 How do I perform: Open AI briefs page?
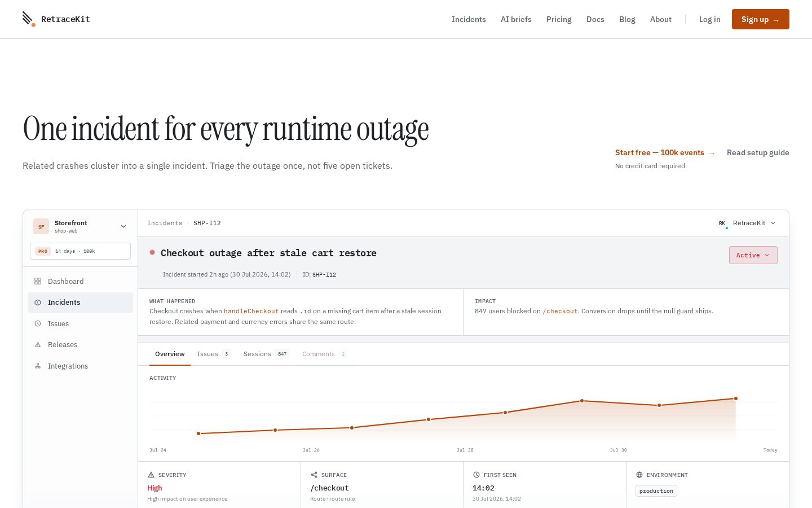tap(516, 19)
